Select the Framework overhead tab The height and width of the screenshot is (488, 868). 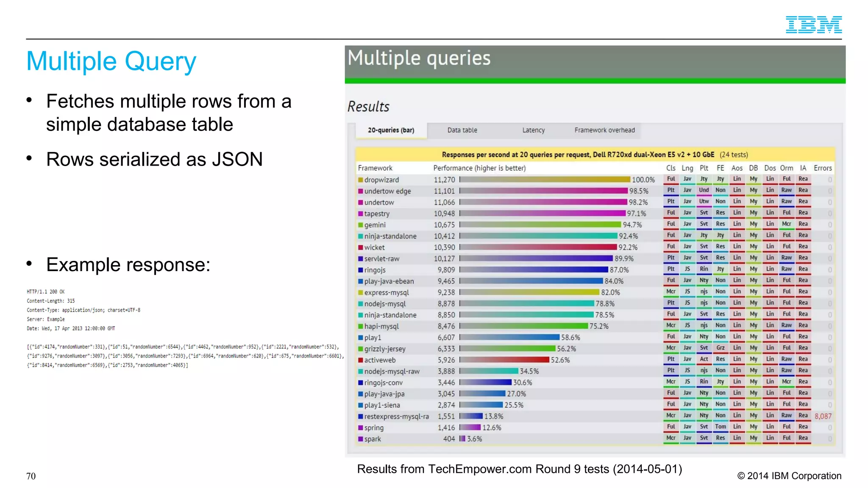[604, 130]
